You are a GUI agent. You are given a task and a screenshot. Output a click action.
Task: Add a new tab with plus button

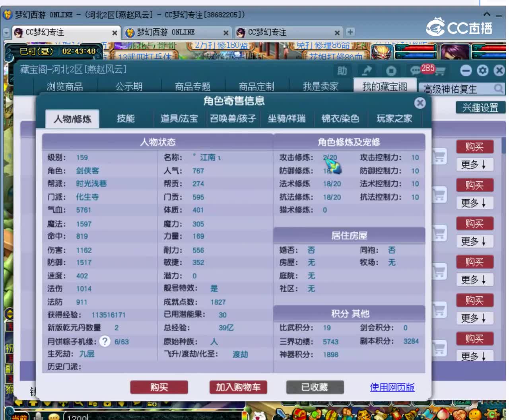pos(350,32)
